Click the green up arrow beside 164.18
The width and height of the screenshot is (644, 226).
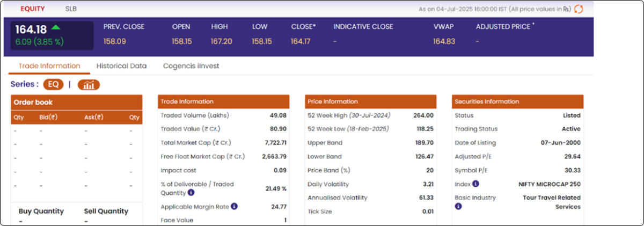56,27
